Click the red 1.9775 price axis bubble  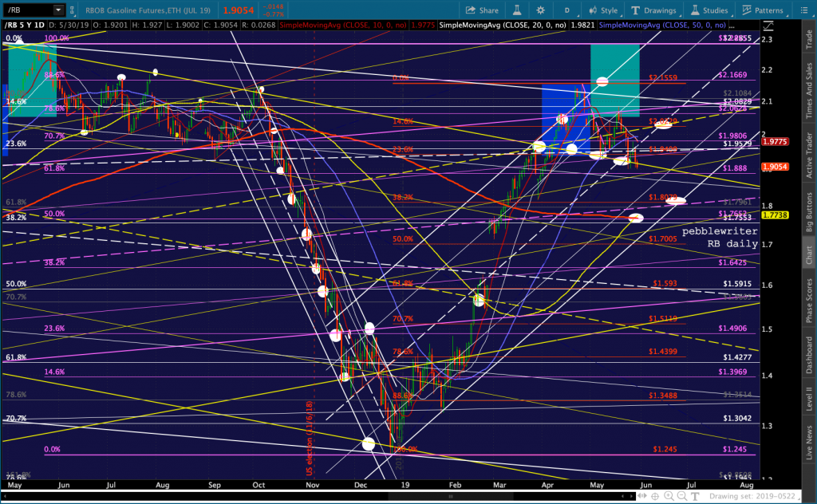click(774, 142)
